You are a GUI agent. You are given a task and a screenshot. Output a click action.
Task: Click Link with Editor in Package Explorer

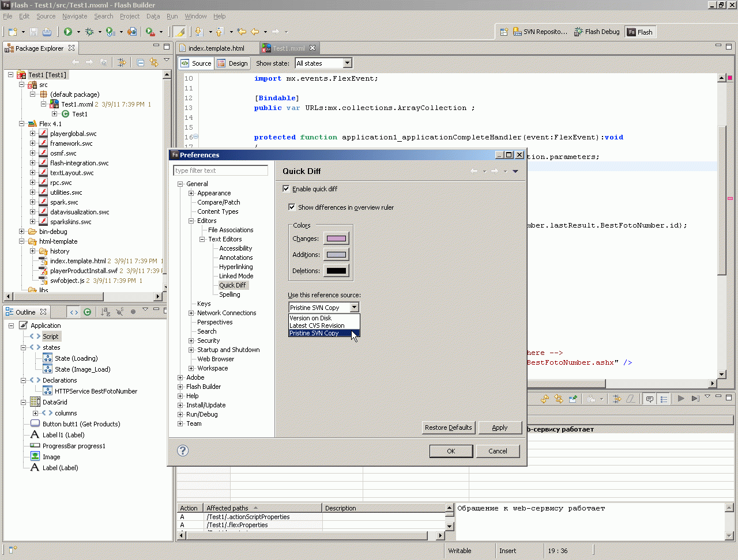pos(154,62)
